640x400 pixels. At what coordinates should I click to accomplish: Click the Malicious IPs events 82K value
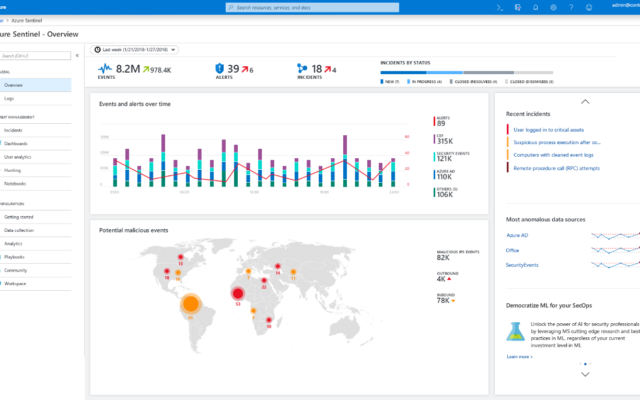coord(443,258)
